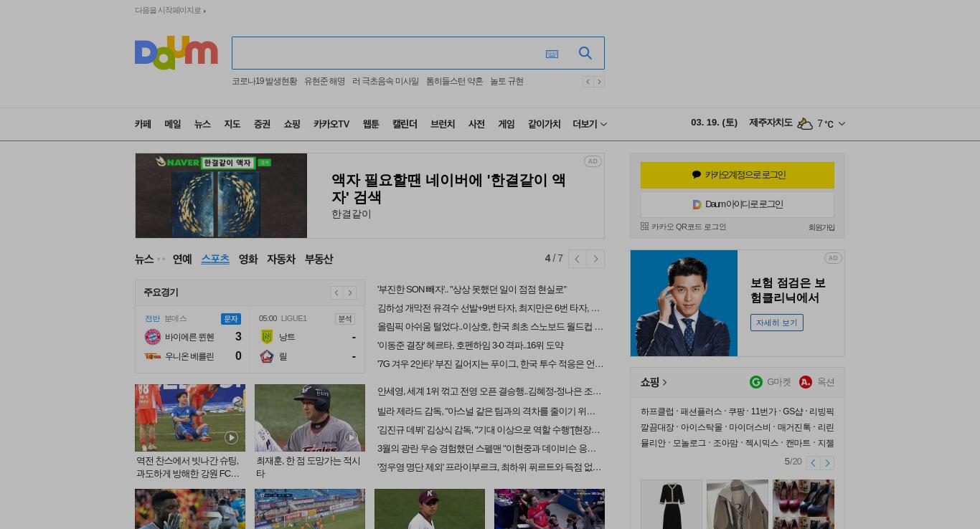Viewport: 980px width, 529px height.
Task: Click the Lille team logo
Action: pos(267,356)
